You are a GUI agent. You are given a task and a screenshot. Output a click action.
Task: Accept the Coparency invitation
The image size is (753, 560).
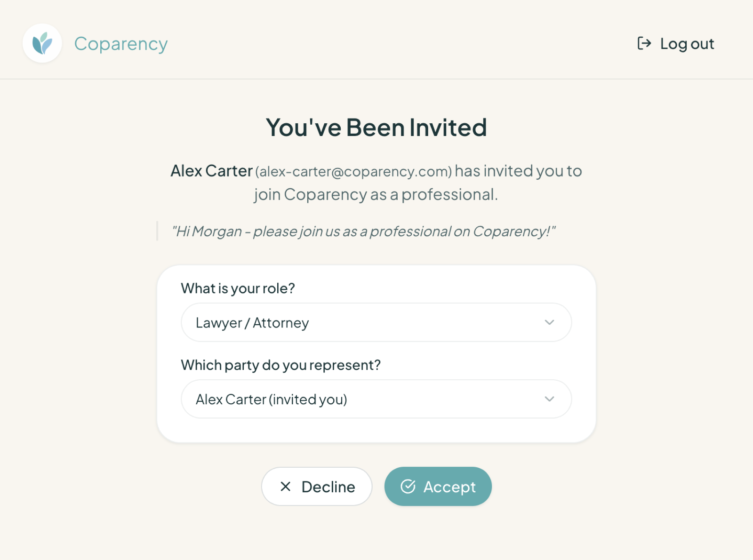[x=438, y=487]
